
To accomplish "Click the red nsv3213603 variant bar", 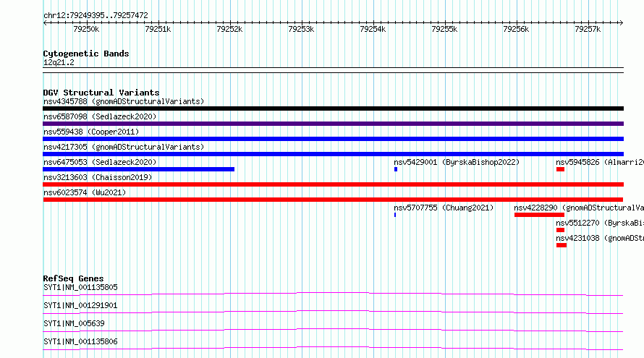I will 333,184.
